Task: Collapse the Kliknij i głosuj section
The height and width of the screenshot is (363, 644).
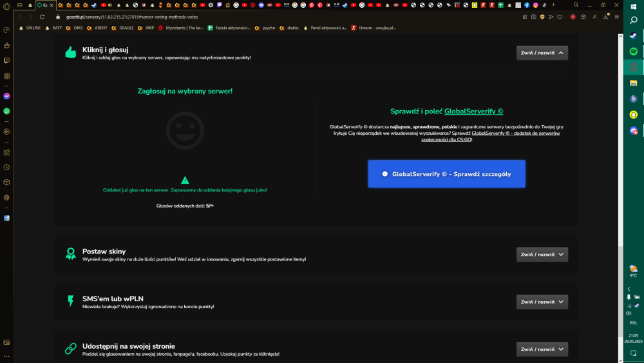Action: click(542, 53)
